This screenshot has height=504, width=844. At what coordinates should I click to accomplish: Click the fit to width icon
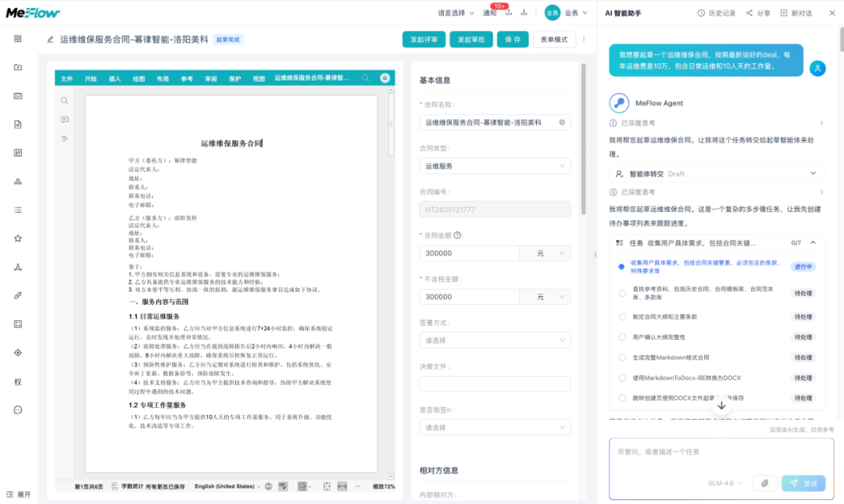tap(342, 486)
